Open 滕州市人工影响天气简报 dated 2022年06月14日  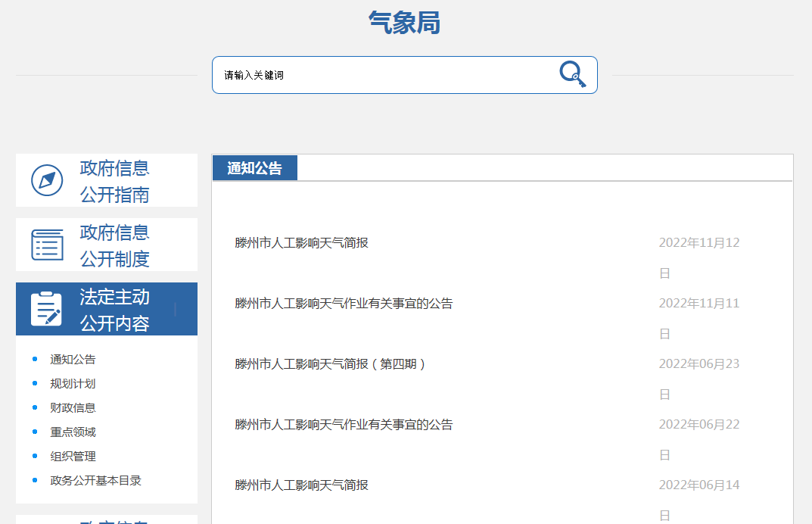[301, 485]
